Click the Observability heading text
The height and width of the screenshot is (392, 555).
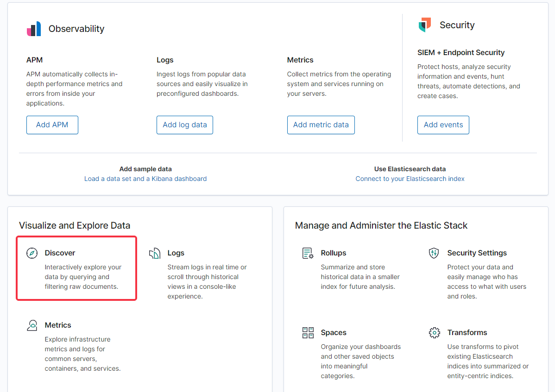pyautogui.click(x=76, y=29)
